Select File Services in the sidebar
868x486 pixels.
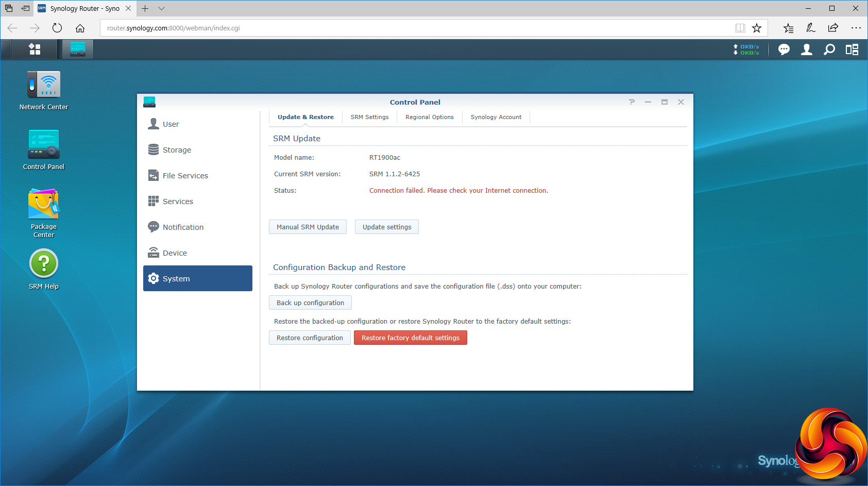tap(198, 176)
